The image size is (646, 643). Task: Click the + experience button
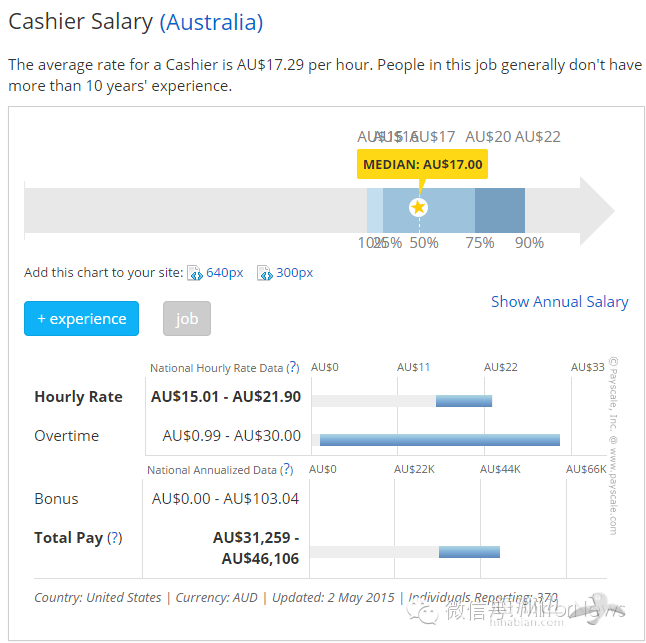click(81, 318)
